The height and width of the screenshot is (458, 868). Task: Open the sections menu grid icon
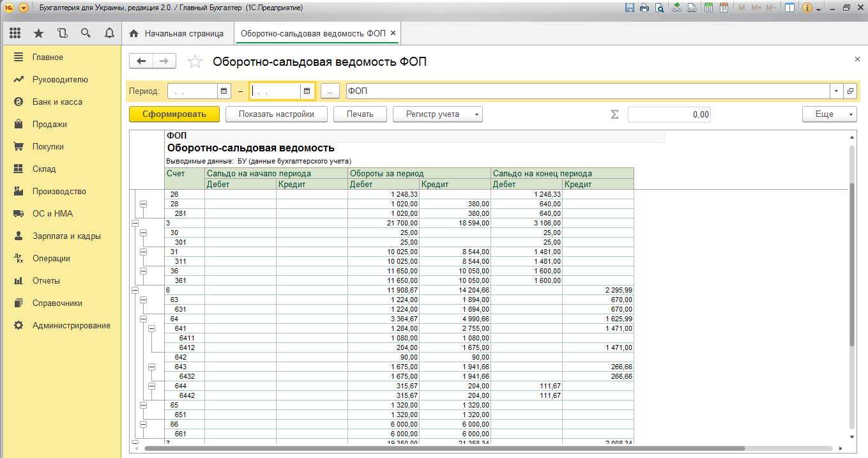[15, 33]
